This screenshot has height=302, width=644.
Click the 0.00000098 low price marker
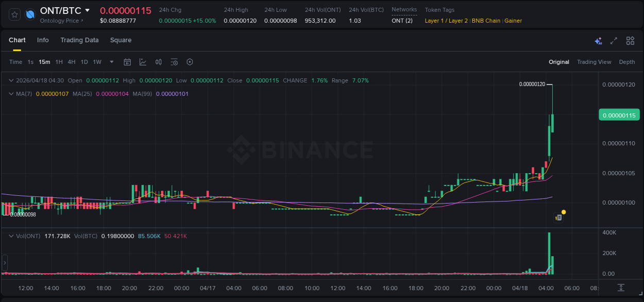23,214
